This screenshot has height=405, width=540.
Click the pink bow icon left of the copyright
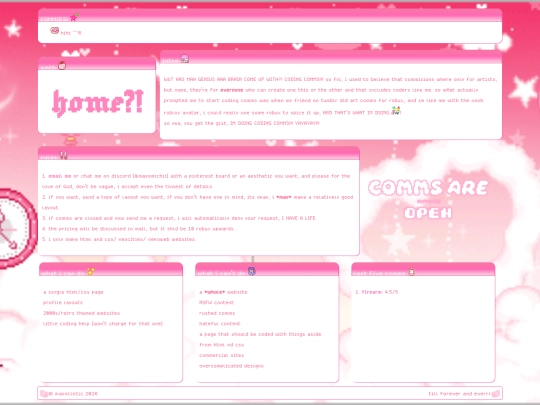click(x=44, y=393)
